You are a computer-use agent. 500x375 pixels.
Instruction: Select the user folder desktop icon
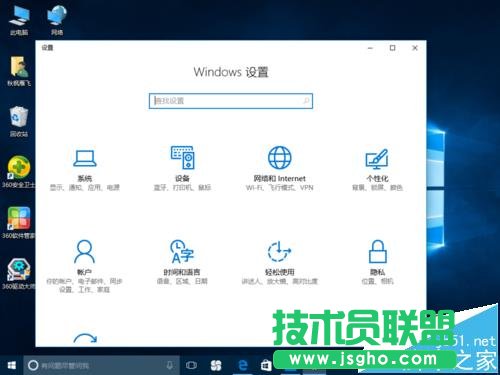(x=19, y=71)
